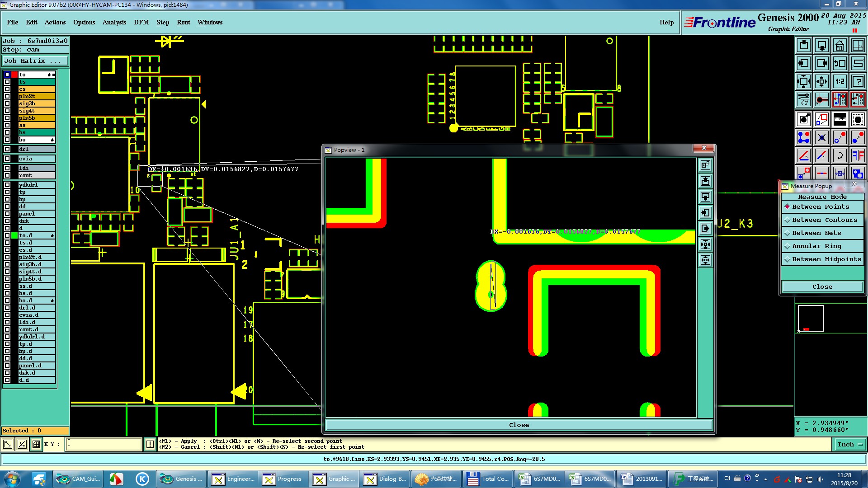Image resolution: width=868 pixels, height=488 pixels.
Task: Toggle the ts layer display checkbox
Action: [x=7, y=82]
